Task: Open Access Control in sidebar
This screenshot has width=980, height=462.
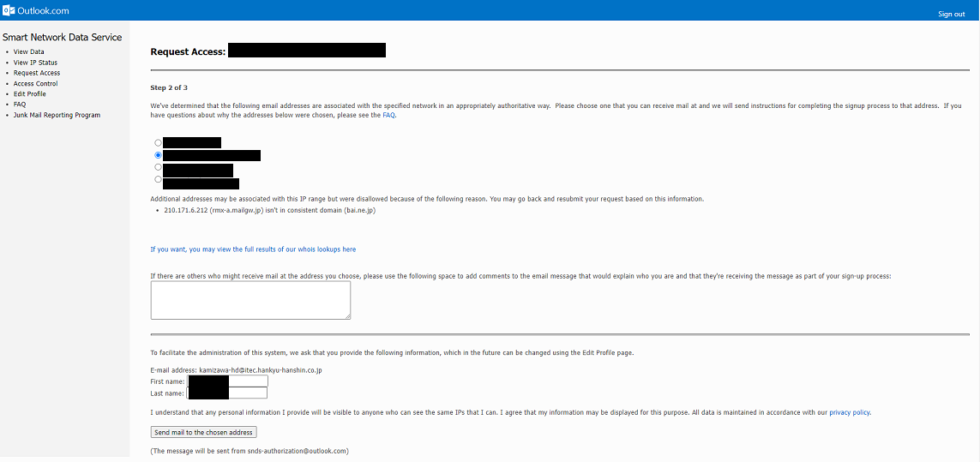Action: click(x=35, y=84)
